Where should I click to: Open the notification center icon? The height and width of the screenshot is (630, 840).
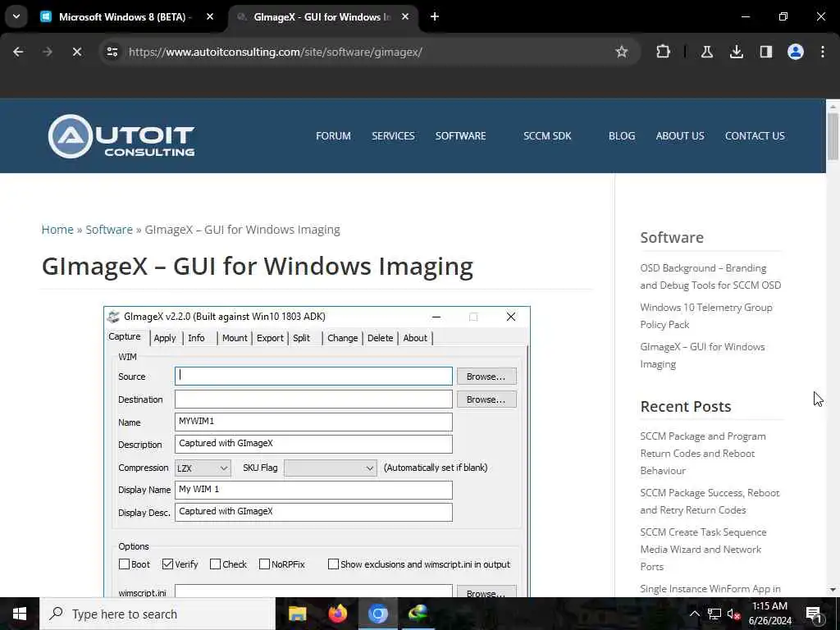point(814,614)
